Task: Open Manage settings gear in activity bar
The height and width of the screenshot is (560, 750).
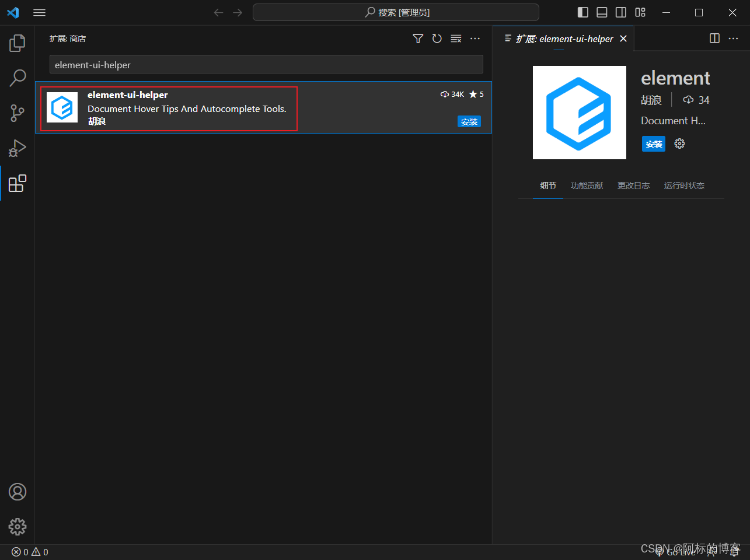Action: (x=17, y=526)
